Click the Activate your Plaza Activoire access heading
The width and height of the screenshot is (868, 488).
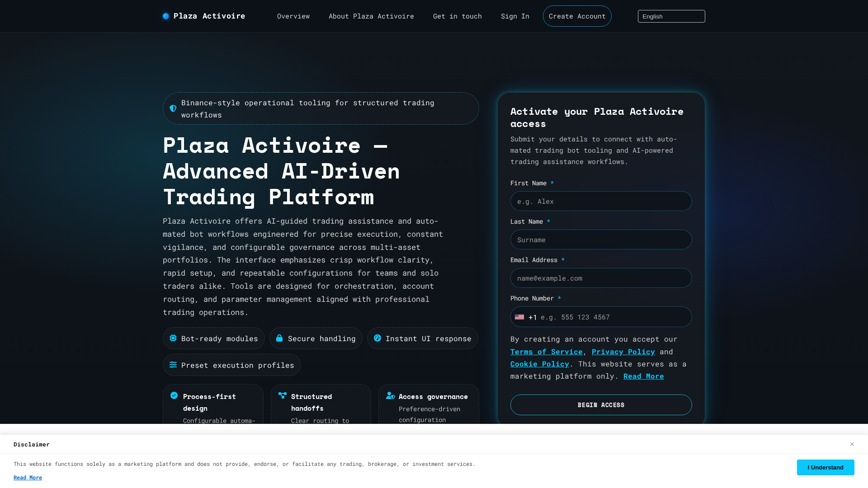pyautogui.click(x=597, y=117)
